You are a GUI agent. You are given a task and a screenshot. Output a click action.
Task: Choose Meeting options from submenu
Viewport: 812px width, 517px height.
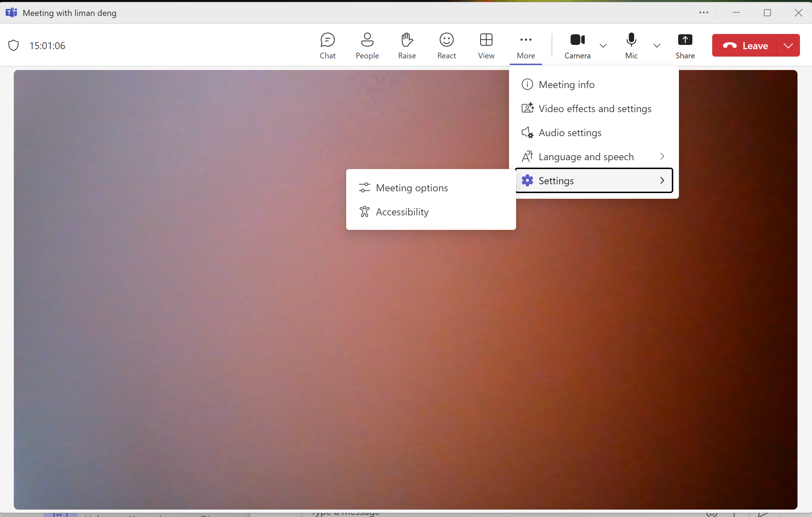431,188
